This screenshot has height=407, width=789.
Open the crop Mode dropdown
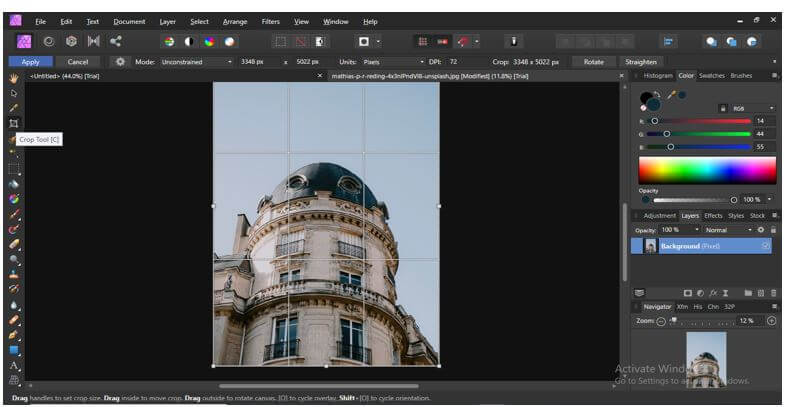197,62
